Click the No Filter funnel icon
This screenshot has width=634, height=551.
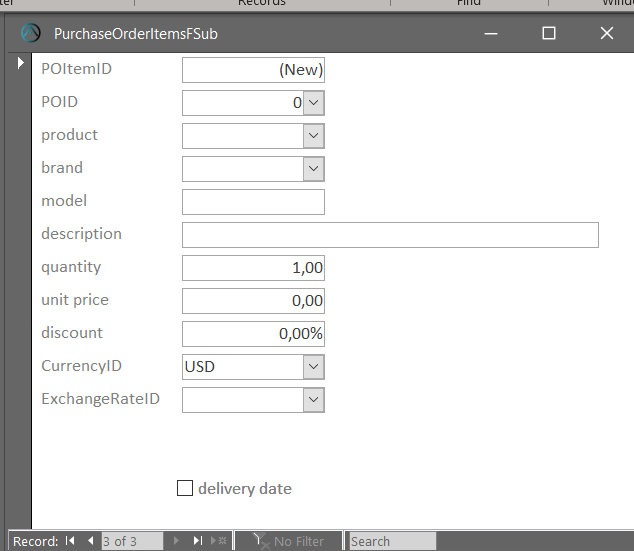coord(261,541)
